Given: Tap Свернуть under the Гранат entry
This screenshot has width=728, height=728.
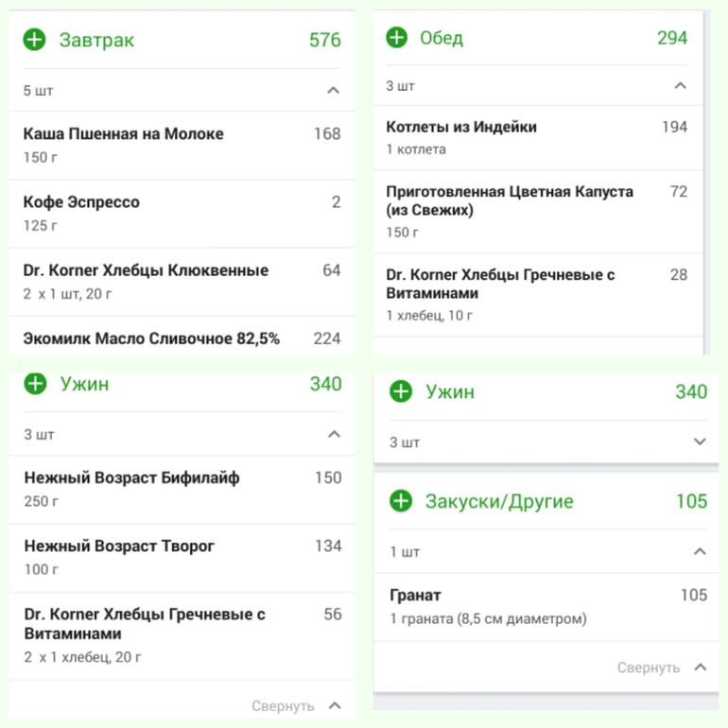Looking at the screenshot, I should (x=662, y=667).
